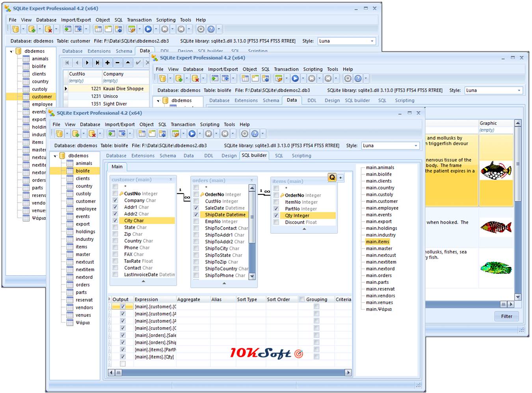Click the Main sub-tab in SQL builder
The height and width of the screenshot is (393, 532).
(117, 166)
